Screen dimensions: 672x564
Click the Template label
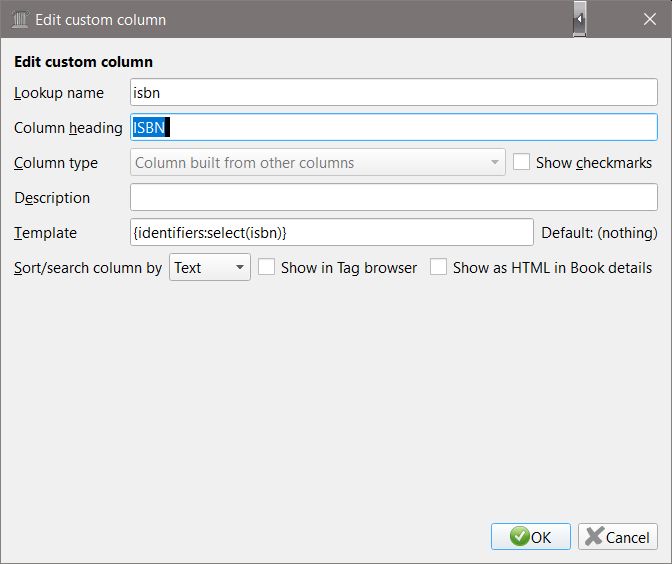45,233
